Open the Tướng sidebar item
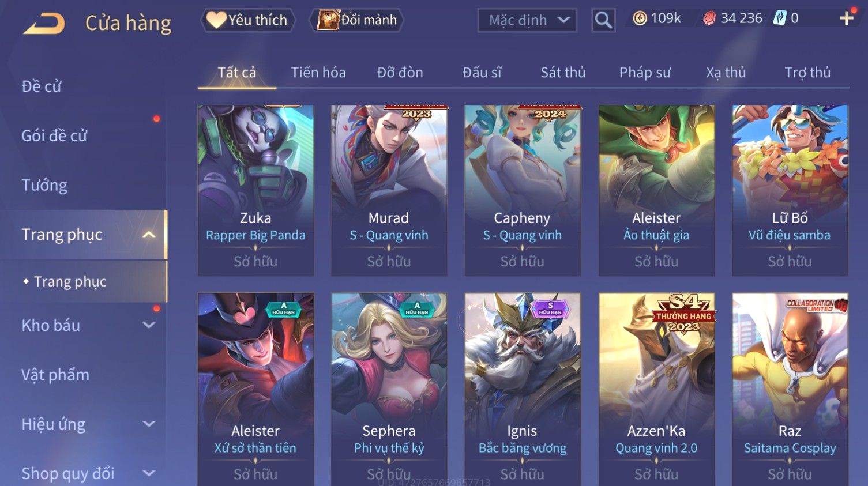Viewport: 868px width, 486px height. pos(44,185)
